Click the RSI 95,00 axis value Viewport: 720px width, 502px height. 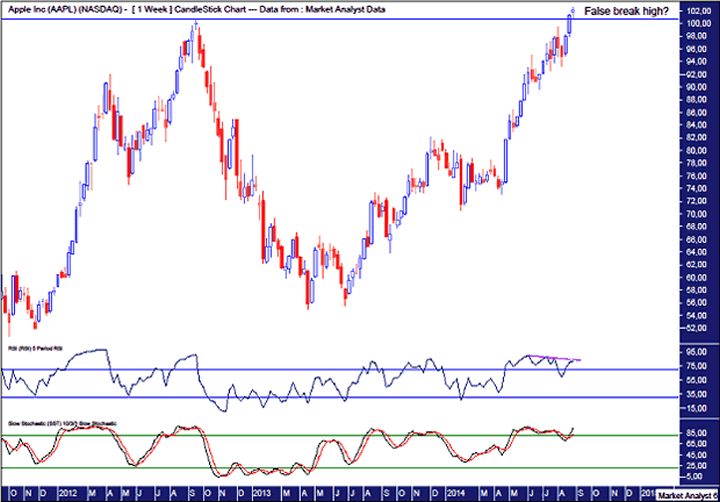[x=697, y=352]
